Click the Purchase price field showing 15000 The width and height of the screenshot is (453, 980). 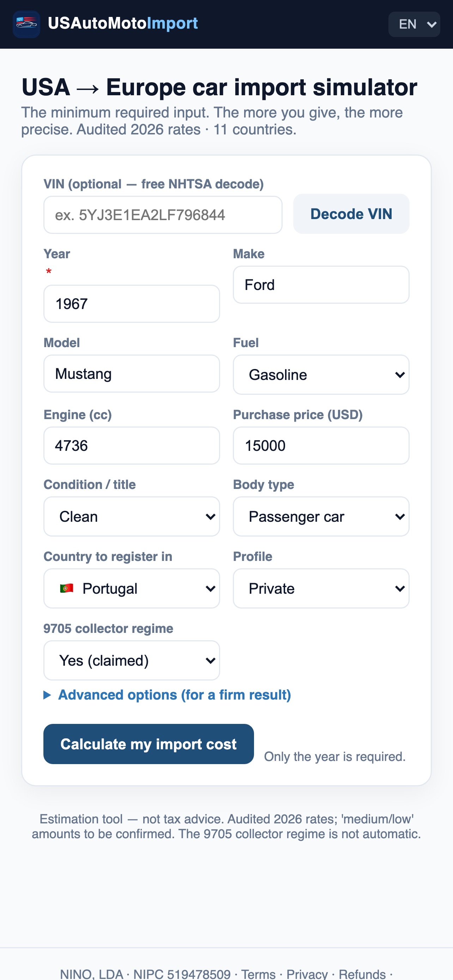(x=321, y=446)
